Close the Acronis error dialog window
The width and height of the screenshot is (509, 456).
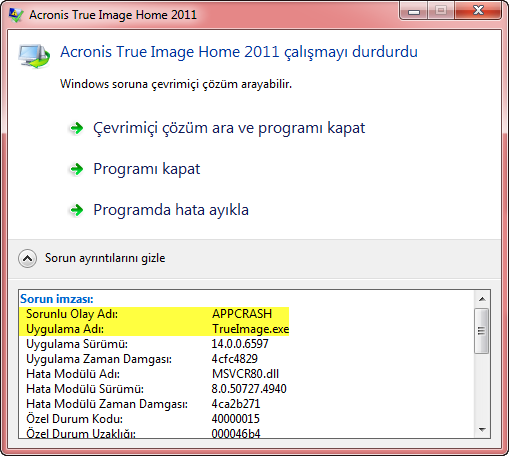point(478,11)
